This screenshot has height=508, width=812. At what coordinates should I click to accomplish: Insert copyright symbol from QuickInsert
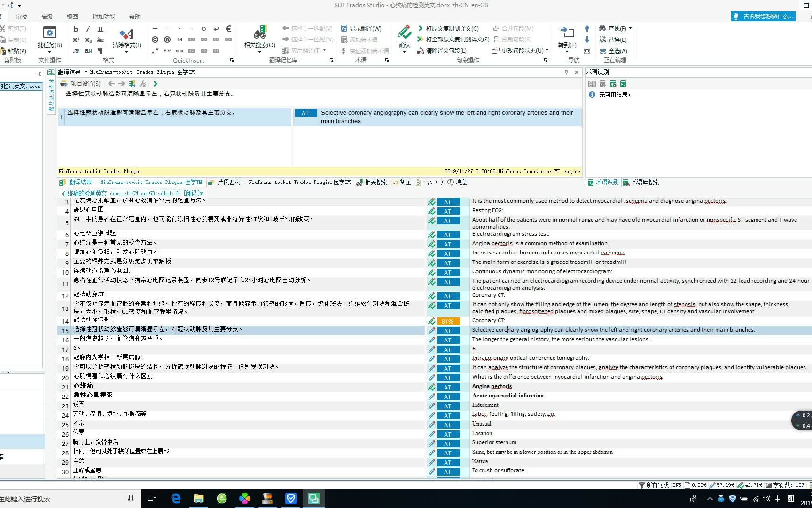tap(155, 40)
